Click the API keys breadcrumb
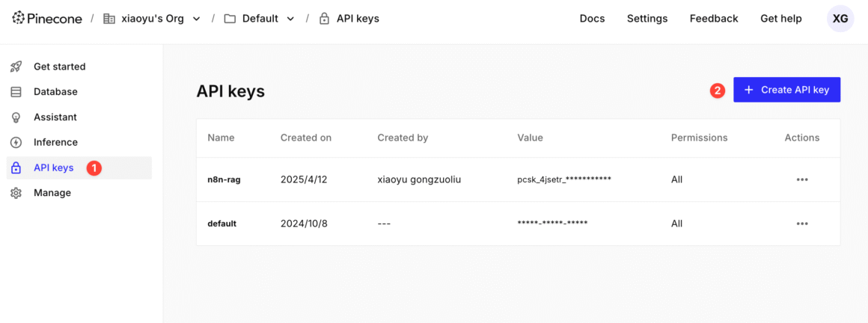This screenshot has height=323, width=868. [357, 19]
